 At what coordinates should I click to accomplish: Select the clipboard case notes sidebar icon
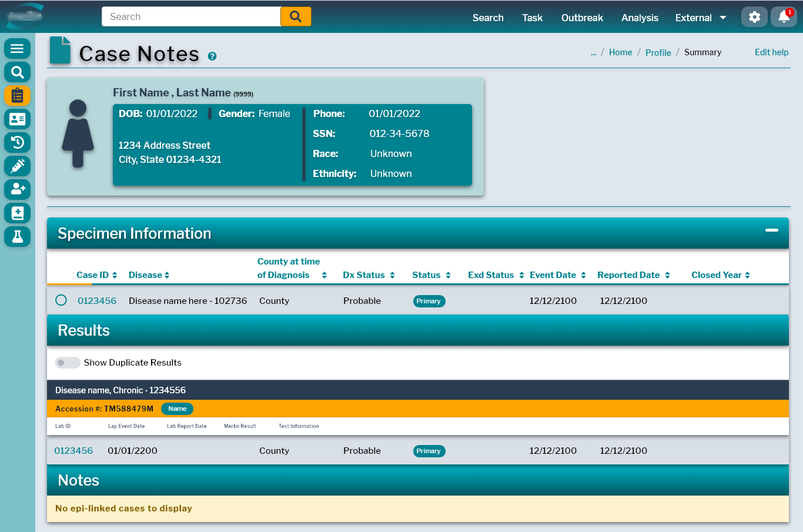pyautogui.click(x=17, y=95)
